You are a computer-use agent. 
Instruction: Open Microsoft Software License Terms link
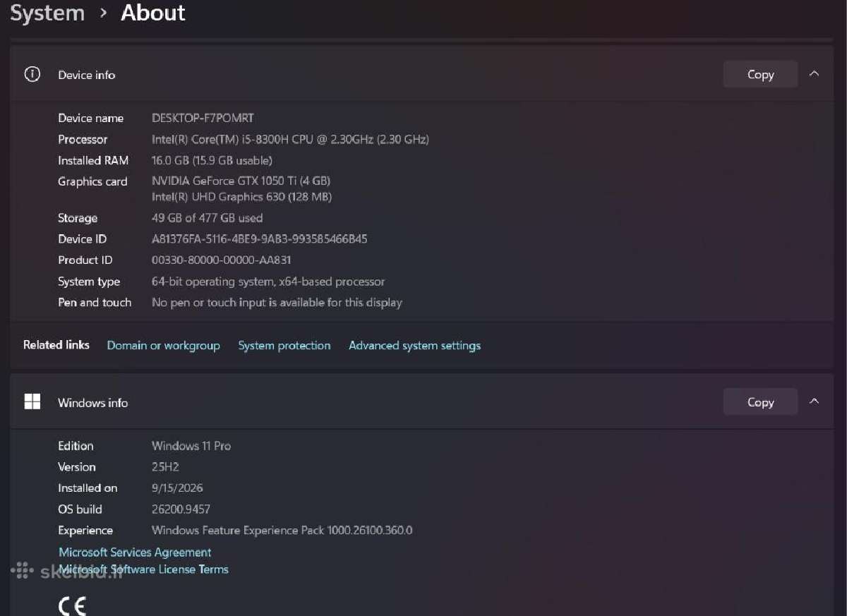tap(143, 569)
